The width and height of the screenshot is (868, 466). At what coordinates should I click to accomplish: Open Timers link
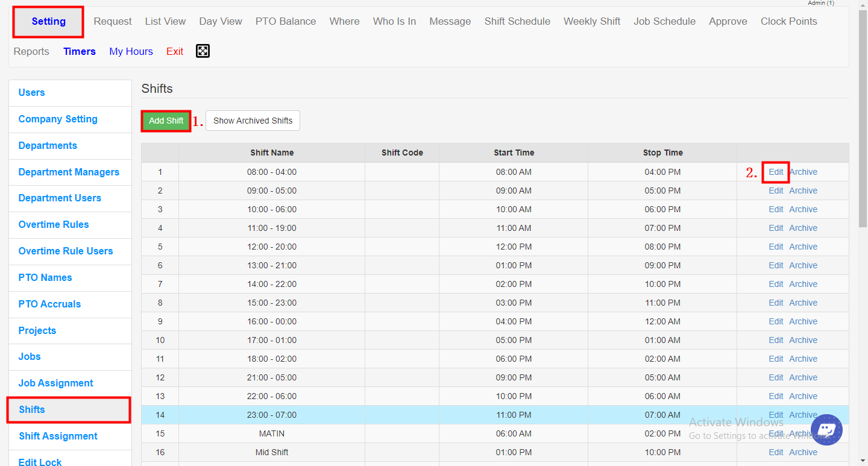(x=80, y=52)
